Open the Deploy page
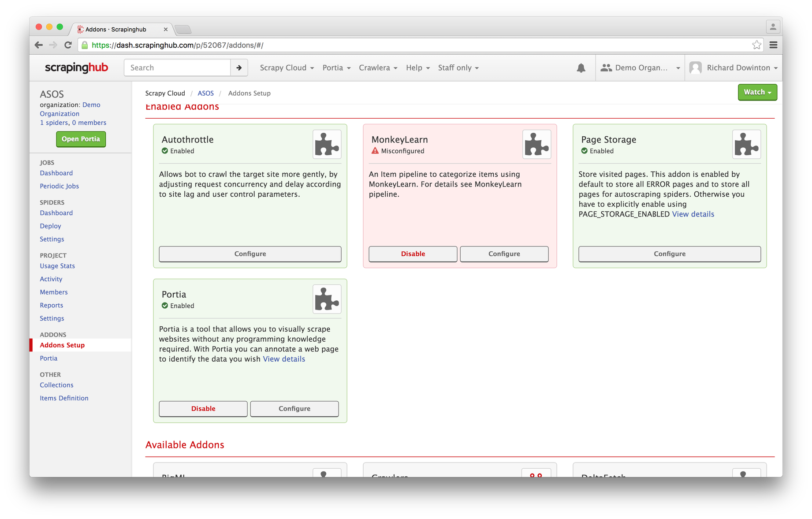The image size is (812, 519). pyautogui.click(x=51, y=226)
